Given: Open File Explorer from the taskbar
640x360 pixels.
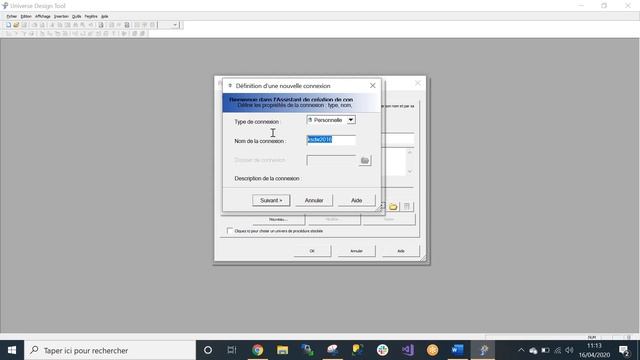Looking at the screenshot, I should point(282,350).
